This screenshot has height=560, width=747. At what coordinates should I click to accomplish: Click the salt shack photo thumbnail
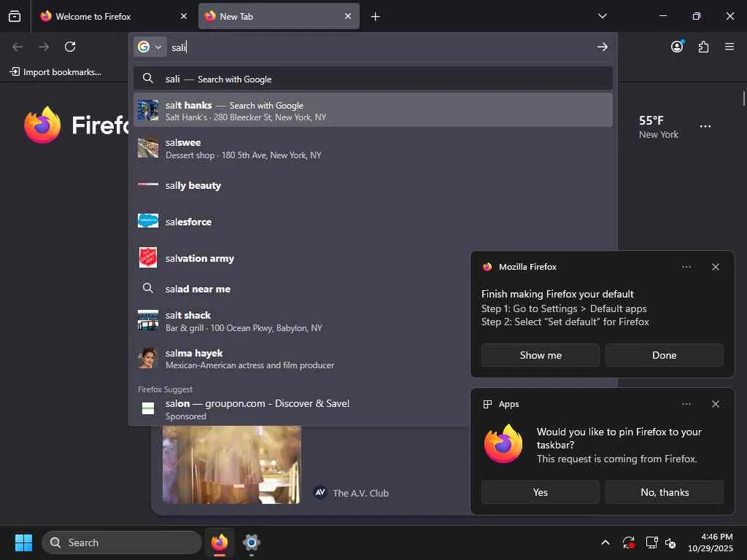coord(148,321)
